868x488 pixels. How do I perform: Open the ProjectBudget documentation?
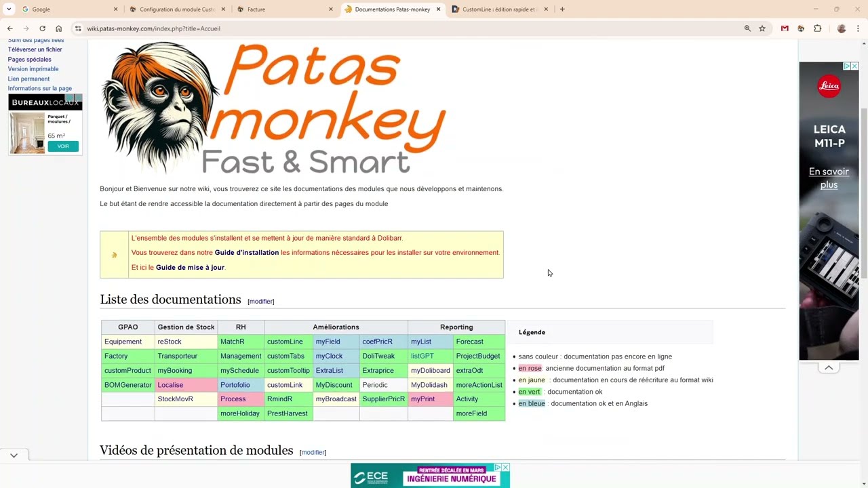pos(478,356)
